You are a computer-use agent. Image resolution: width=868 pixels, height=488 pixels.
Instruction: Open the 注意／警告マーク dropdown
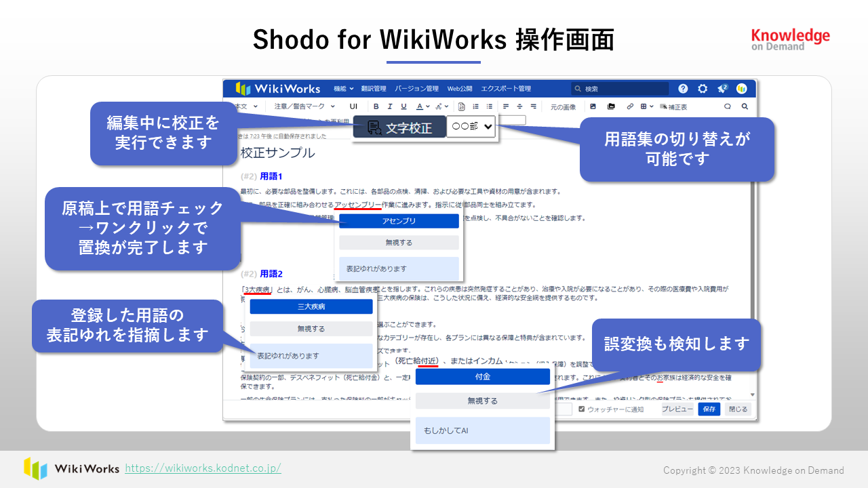point(304,106)
